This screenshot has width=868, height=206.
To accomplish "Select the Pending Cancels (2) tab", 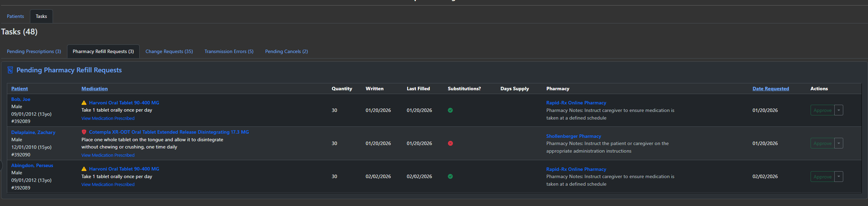I will [x=286, y=51].
